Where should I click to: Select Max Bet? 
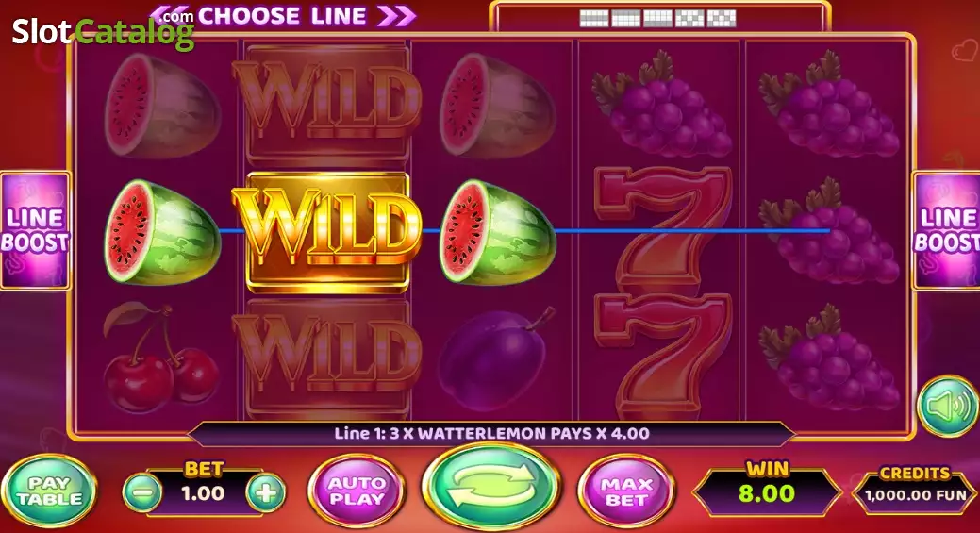pyautogui.click(x=626, y=492)
